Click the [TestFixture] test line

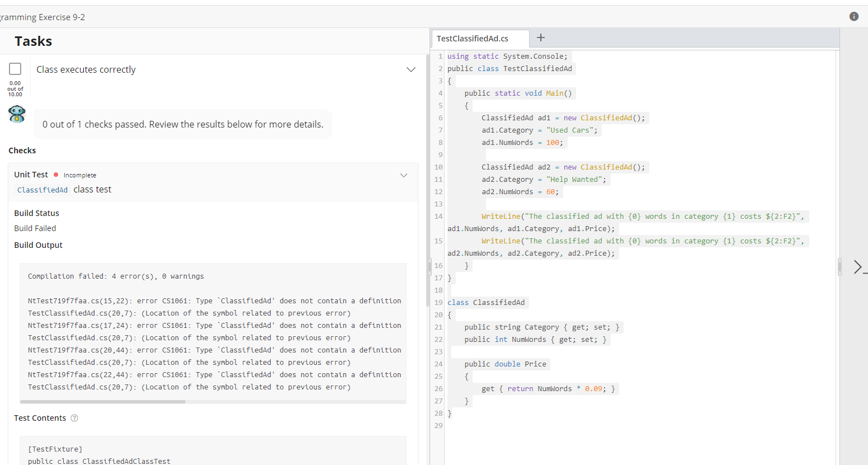pyautogui.click(x=55, y=449)
